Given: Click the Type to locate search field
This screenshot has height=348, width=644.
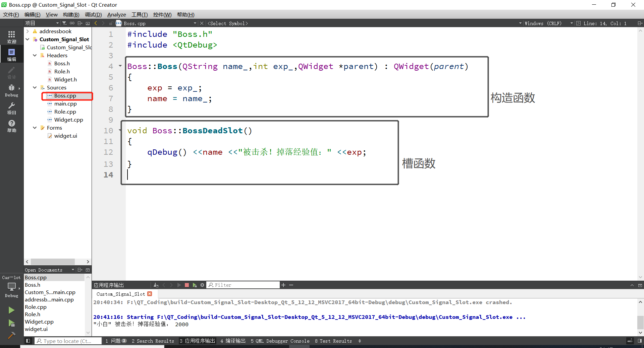Looking at the screenshot, I should click(68, 341).
